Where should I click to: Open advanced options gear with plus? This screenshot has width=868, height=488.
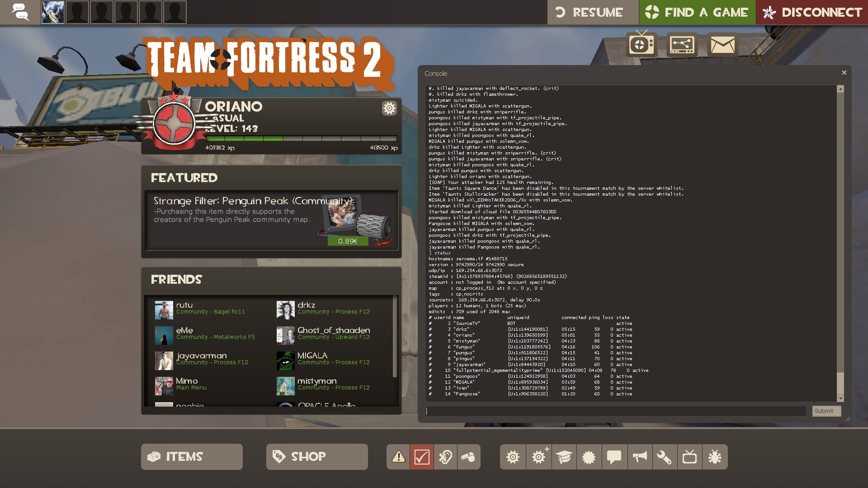(538, 457)
